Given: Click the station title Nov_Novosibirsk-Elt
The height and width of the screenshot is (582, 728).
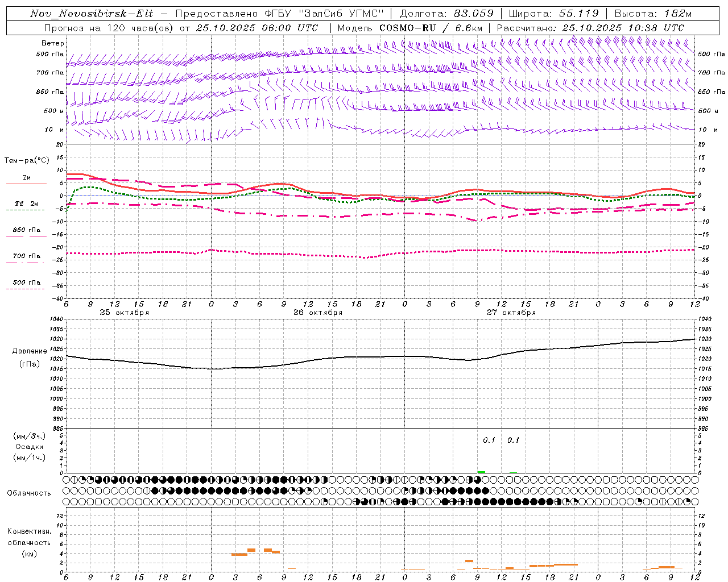Looking at the screenshot, I should (x=92, y=14).
